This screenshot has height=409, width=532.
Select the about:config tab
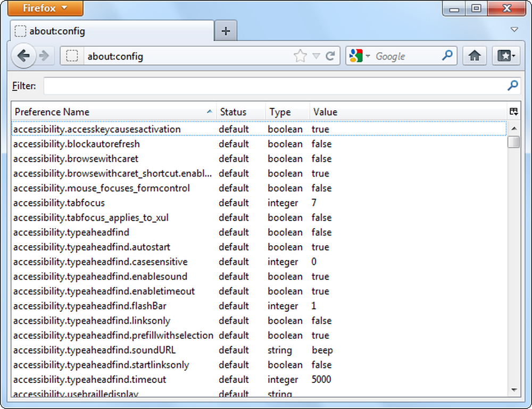pos(112,31)
